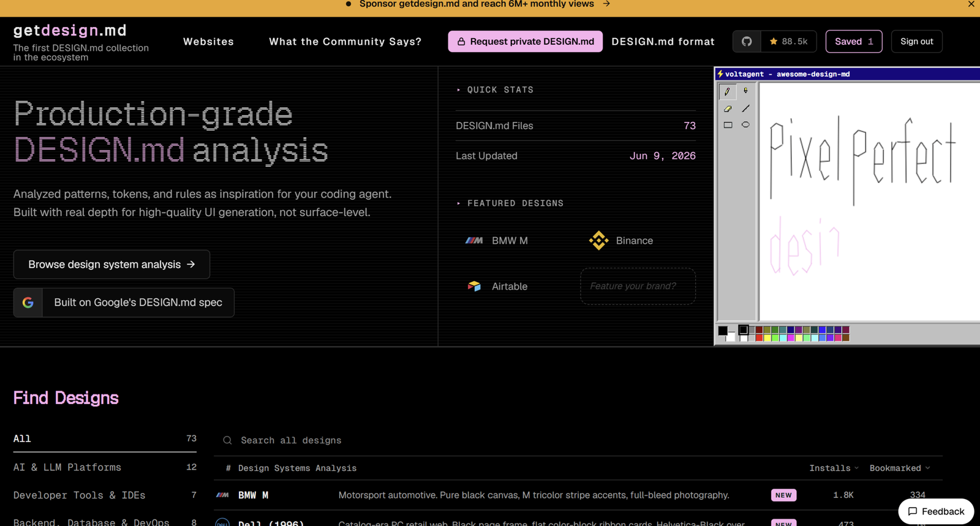The height and width of the screenshot is (526, 980).
Task: Sort by Bookmarked column dropdown
Action: (900, 468)
